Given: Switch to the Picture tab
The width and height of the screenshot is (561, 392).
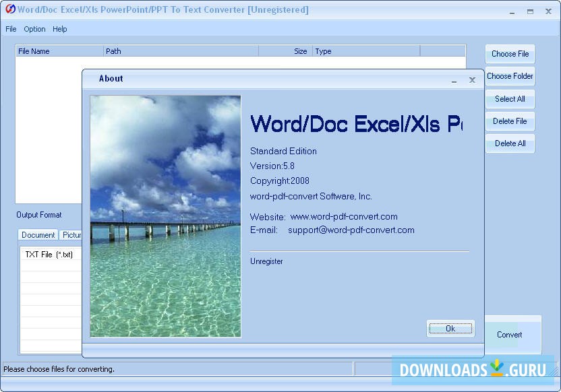Looking at the screenshot, I should [71, 234].
